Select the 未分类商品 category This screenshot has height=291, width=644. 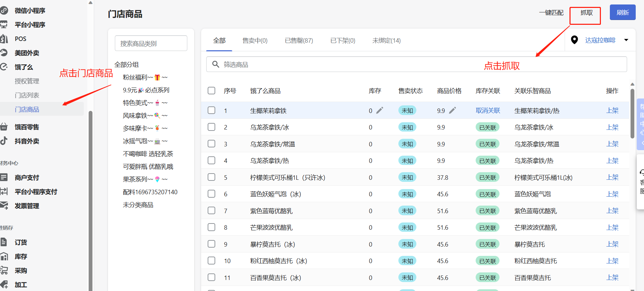click(138, 205)
